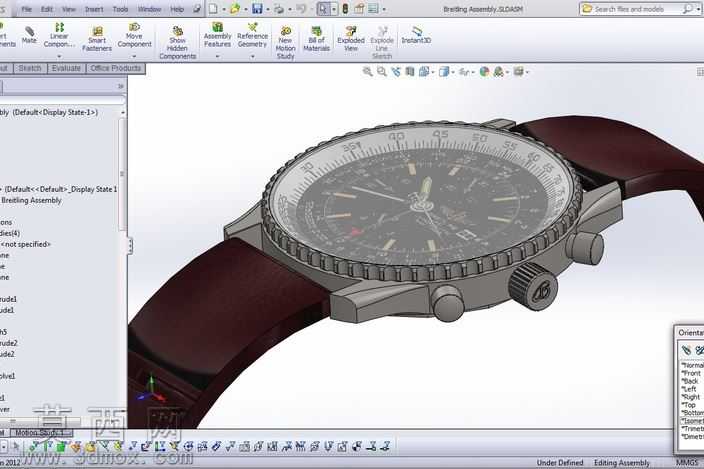Click the Previous View icon
This screenshot has width=704, height=469.
(x=396, y=72)
